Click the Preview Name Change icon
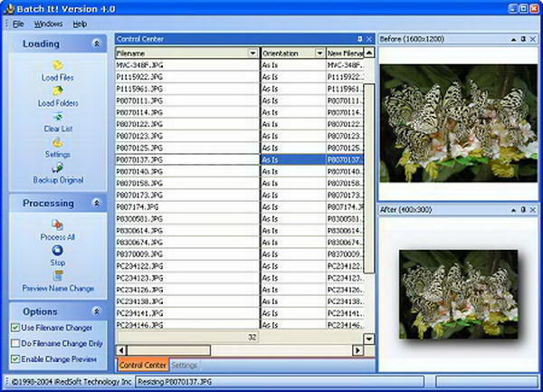543x392 pixels. (58, 275)
